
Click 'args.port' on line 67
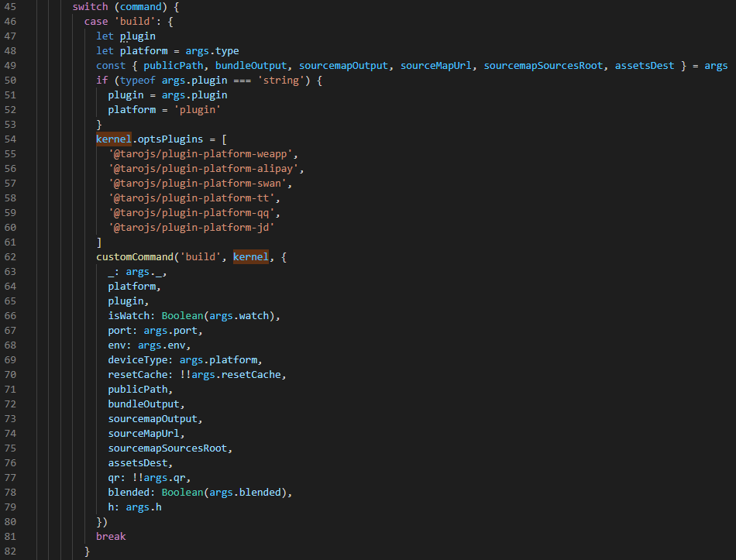[170, 331]
